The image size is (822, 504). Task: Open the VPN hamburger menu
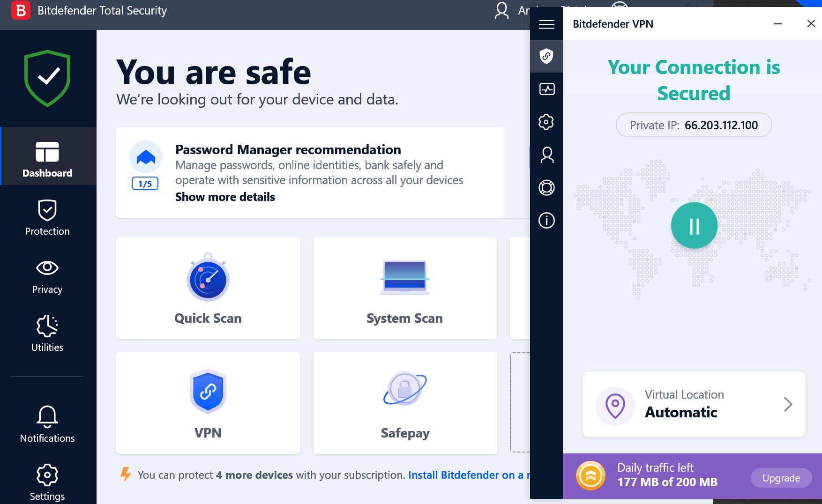[x=546, y=24]
